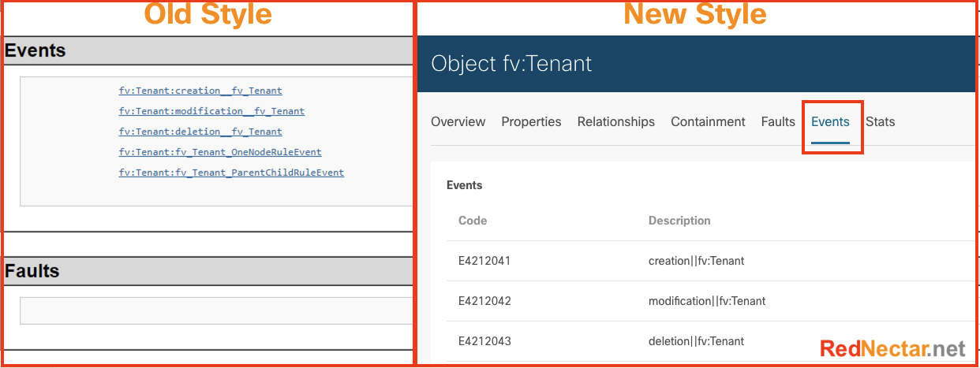Viewport: 980px width, 368px height.
Task: Switch to the Properties tab
Action: 531,122
